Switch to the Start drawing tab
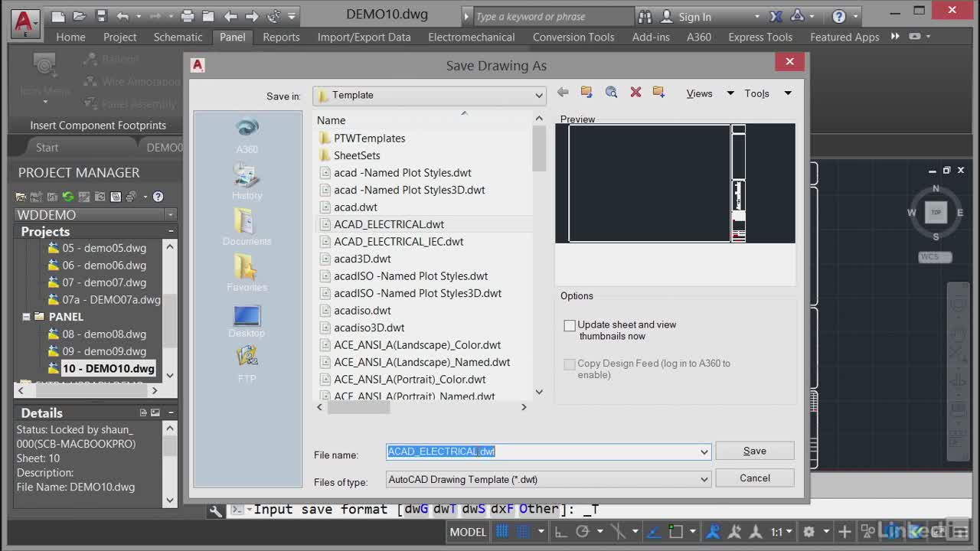The width and height of the screenshot is (980, 551). (x=47, y=148)
